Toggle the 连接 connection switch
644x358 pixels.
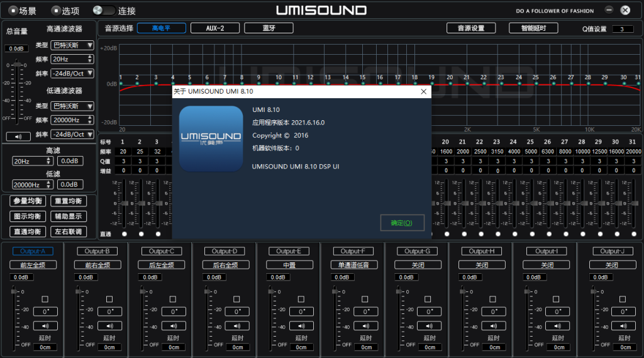pos(104,10)
